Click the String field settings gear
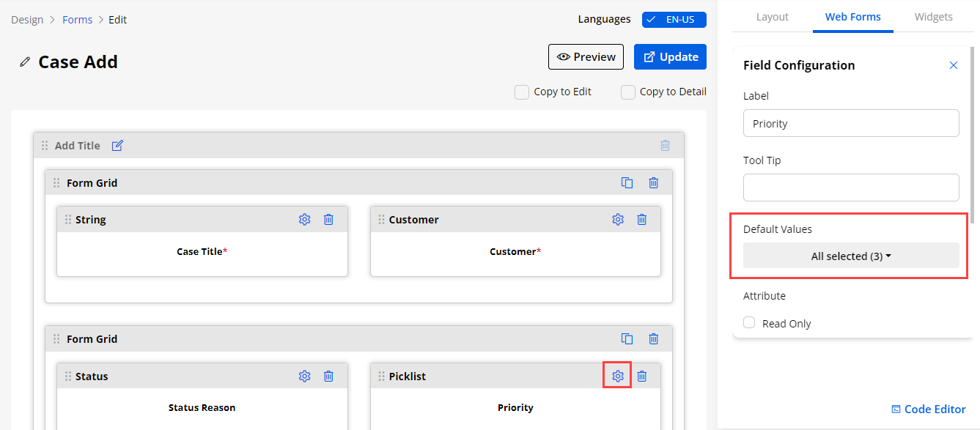Image resolution: width=980 pixels, height=430 pixels. click(305, 219)
